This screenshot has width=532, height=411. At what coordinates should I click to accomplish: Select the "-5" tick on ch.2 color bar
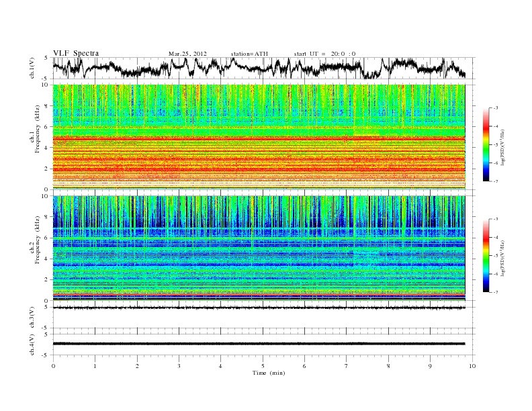pyautogui.click(x=496, y=256)
